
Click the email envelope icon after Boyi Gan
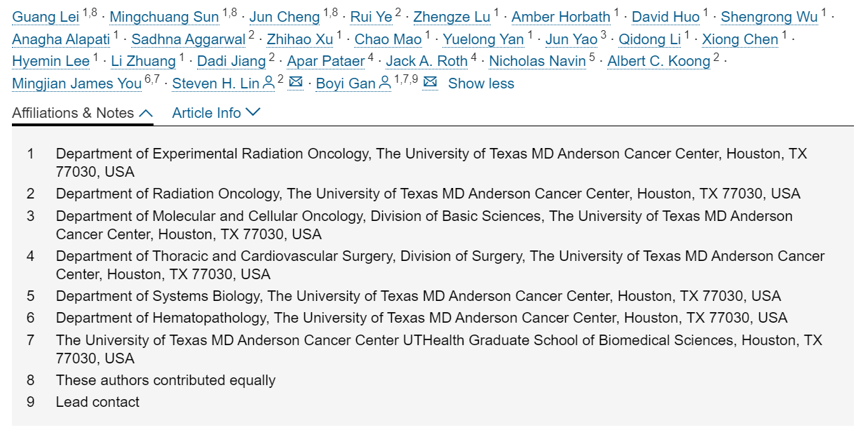click(x=430, y=83)
